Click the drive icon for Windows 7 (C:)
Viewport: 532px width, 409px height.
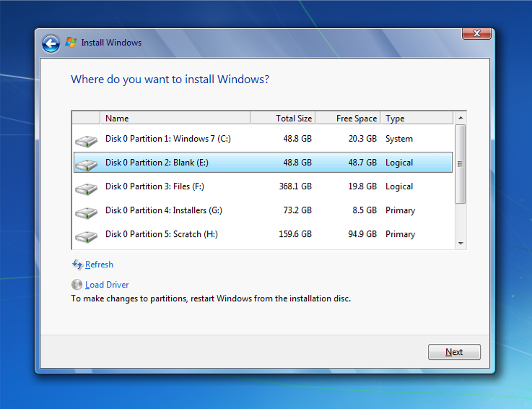86,141
